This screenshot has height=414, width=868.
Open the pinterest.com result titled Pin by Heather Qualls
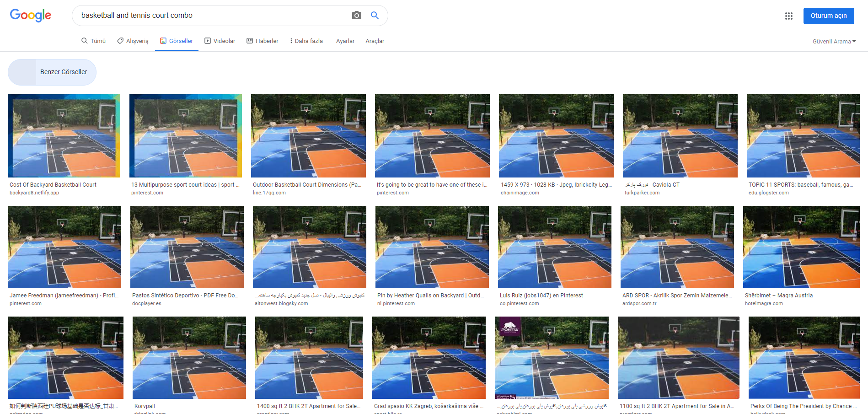click(x=429, y=247)
